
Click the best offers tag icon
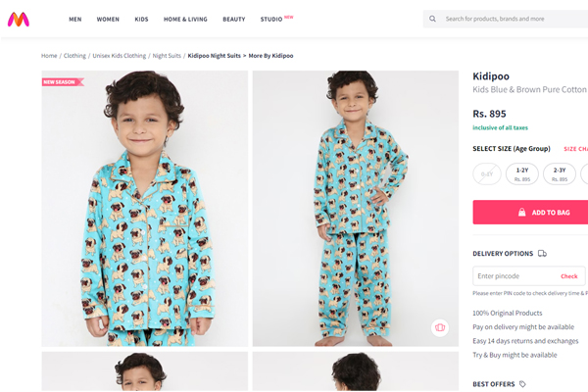tap(522, 384)
